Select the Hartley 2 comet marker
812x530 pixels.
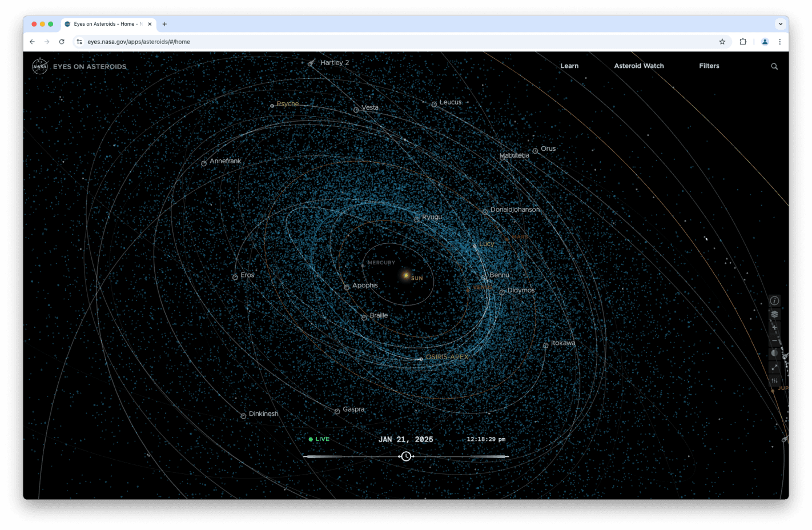pyautogui.click(x=311, y=63)
